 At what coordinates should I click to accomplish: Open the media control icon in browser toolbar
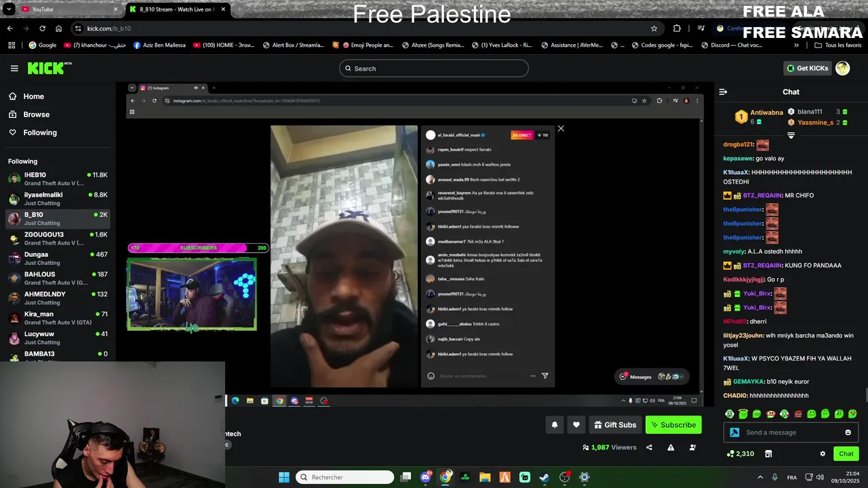(x=701, y=28)
